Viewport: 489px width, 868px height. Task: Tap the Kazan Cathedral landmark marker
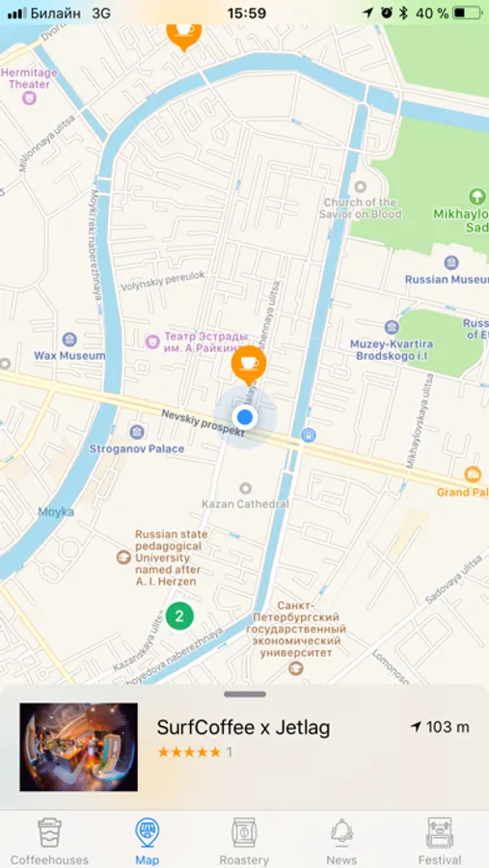[245, 489]
